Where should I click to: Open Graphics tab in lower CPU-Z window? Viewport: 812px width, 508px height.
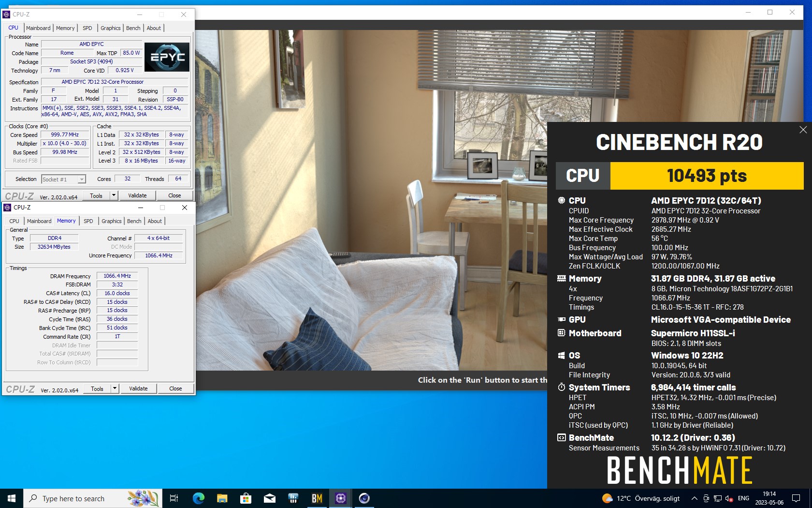point(111,221)
